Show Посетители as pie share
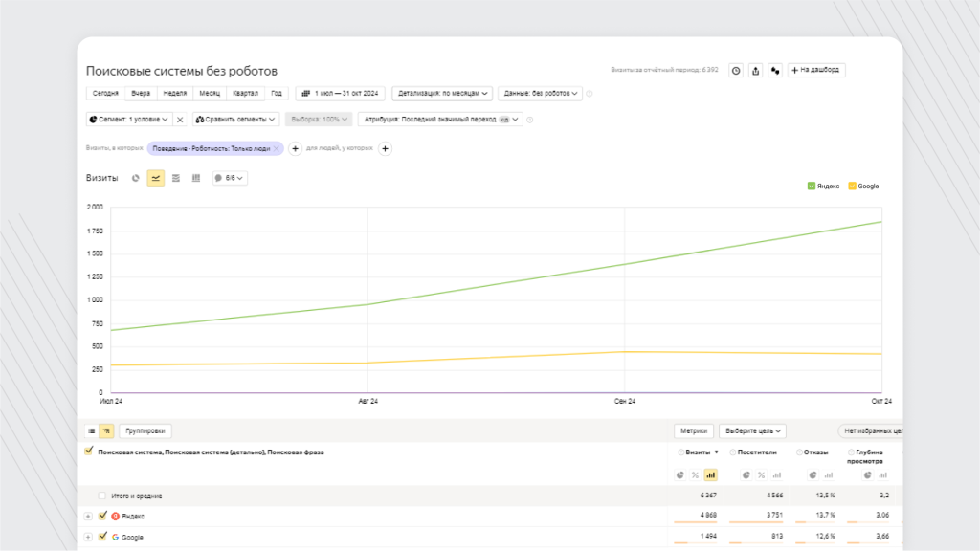980x551 pixels. pos(746,475)
